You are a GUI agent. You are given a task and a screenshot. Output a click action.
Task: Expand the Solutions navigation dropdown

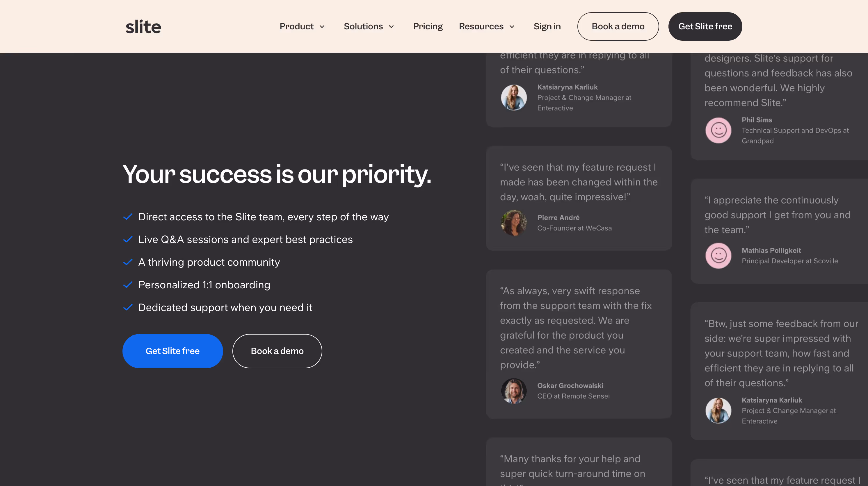(x=368, y=26)
